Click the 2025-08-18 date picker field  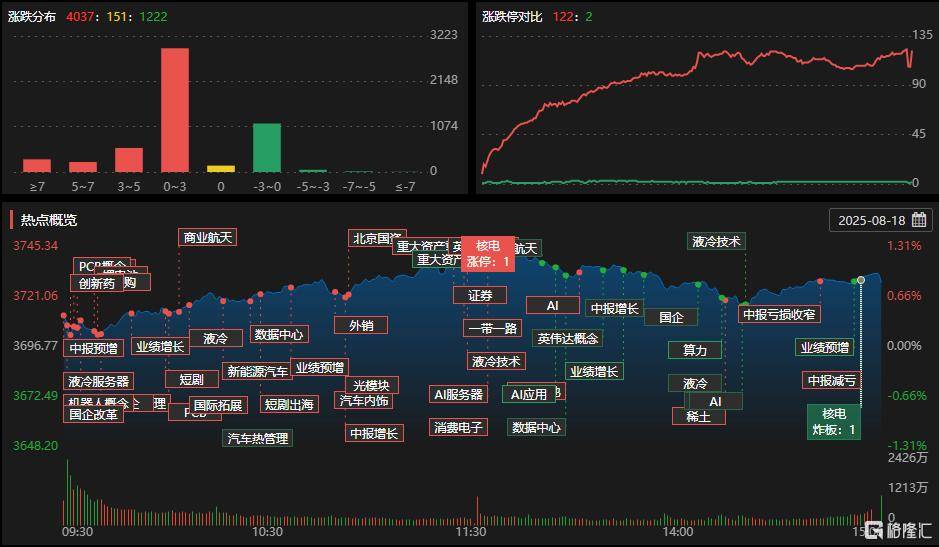point(880,220)
